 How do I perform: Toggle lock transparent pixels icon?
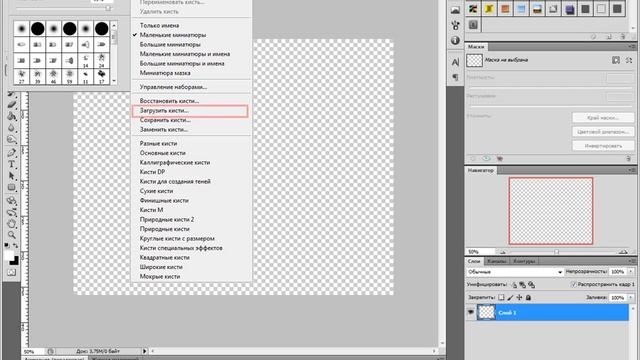(x=501, y=298)
